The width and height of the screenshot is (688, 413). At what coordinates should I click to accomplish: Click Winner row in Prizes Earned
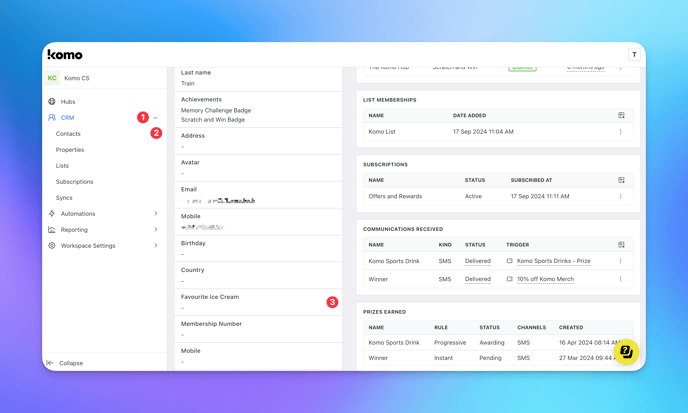tap(498, 358)
